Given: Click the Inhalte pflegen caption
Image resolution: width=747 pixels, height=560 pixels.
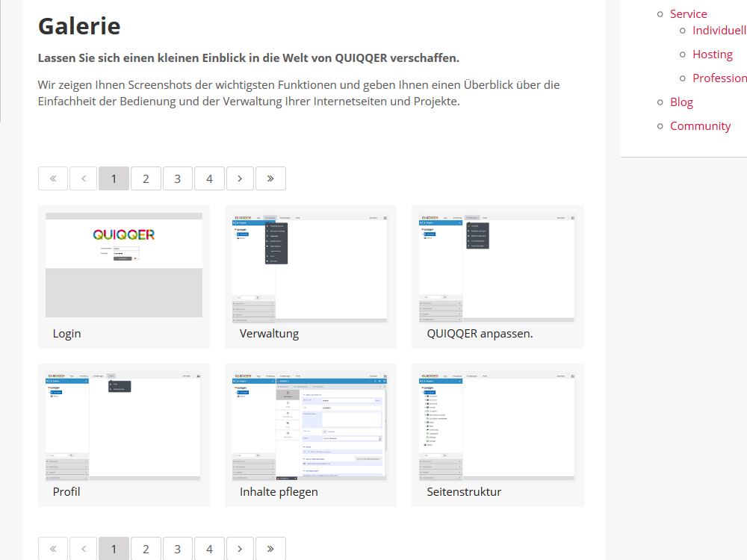Looking at the screenshot, I should tap(279, 492).
